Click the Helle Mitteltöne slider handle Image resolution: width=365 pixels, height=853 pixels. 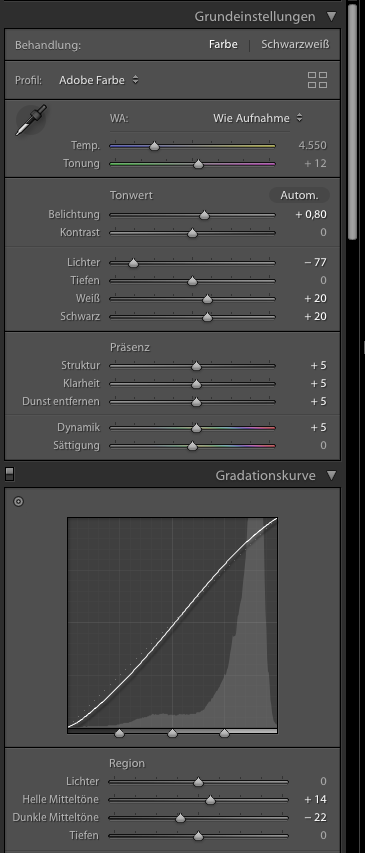tap(211, 800)
